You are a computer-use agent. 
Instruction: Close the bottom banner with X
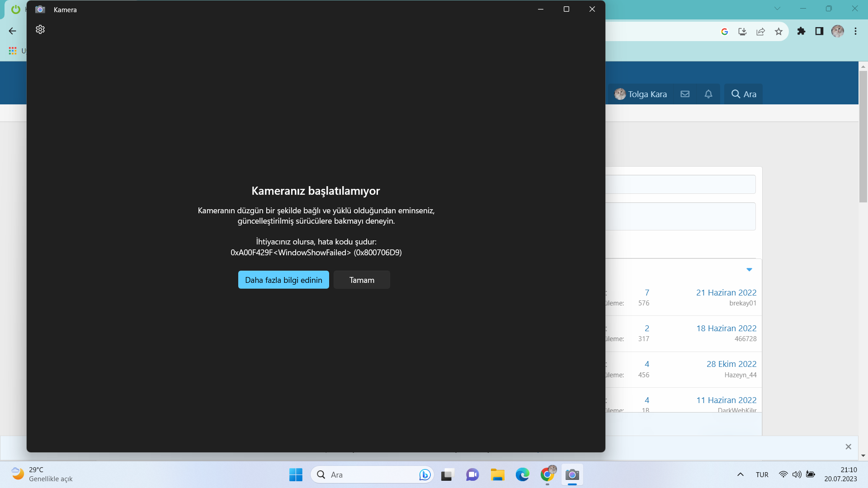pos(848,447)
